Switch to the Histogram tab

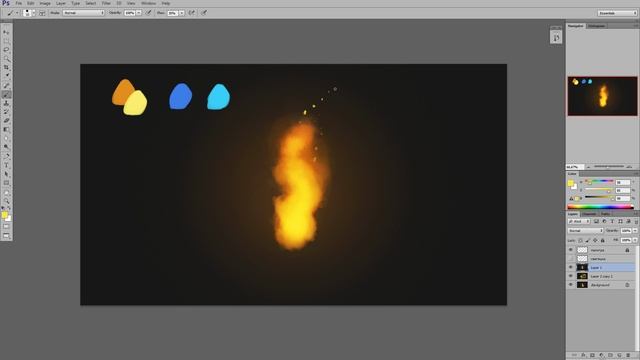pos(596,26)
